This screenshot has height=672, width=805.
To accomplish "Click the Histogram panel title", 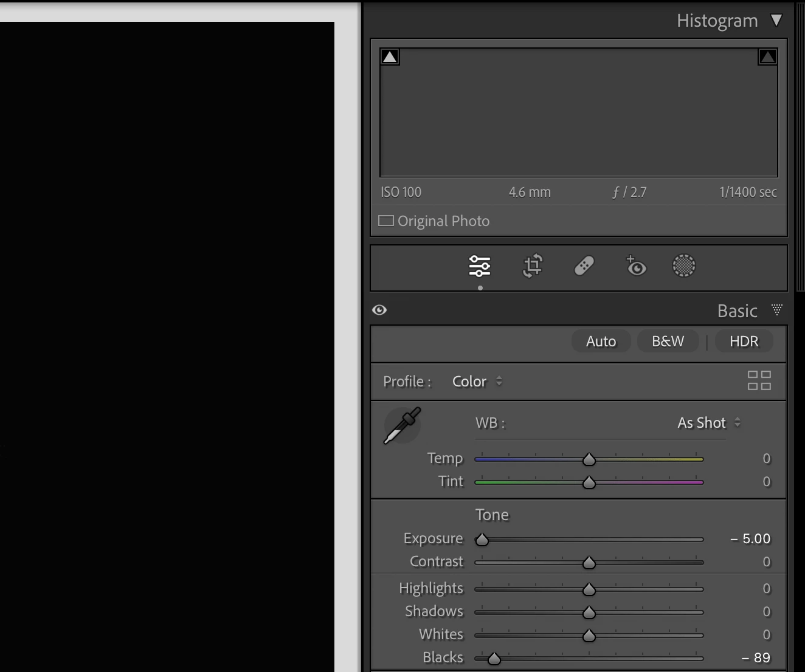I will tap(717, 21).
